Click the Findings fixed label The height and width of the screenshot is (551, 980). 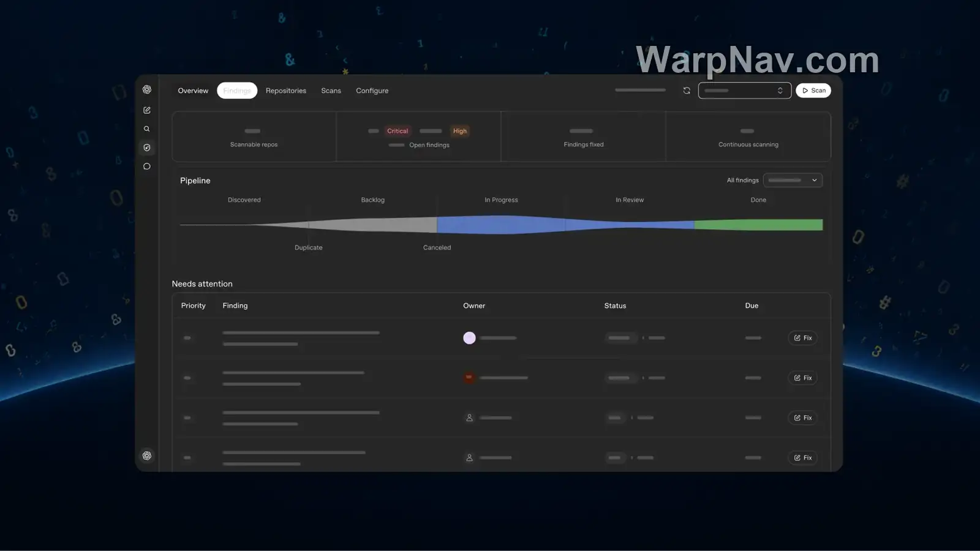[x=584, y=144]
